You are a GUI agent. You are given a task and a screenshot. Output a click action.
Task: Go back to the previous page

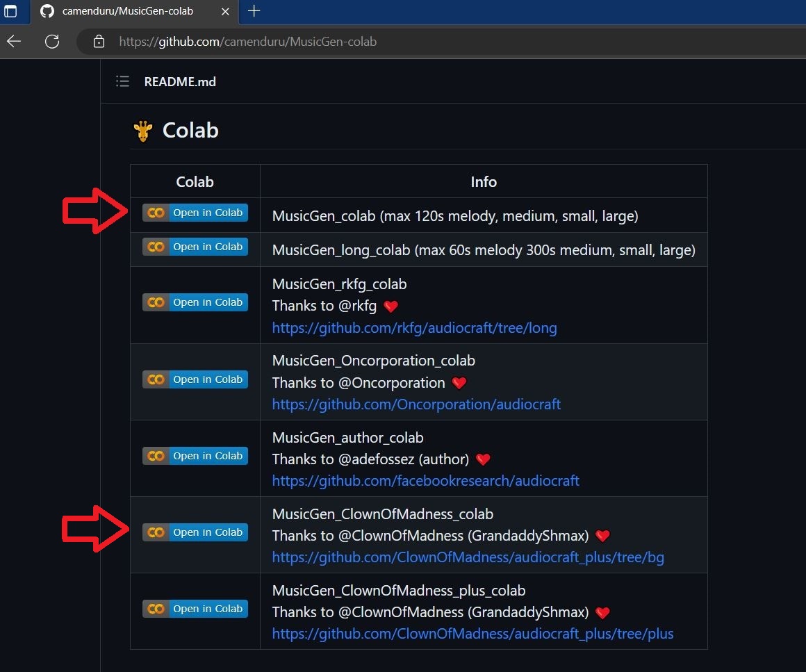point(14,42)
